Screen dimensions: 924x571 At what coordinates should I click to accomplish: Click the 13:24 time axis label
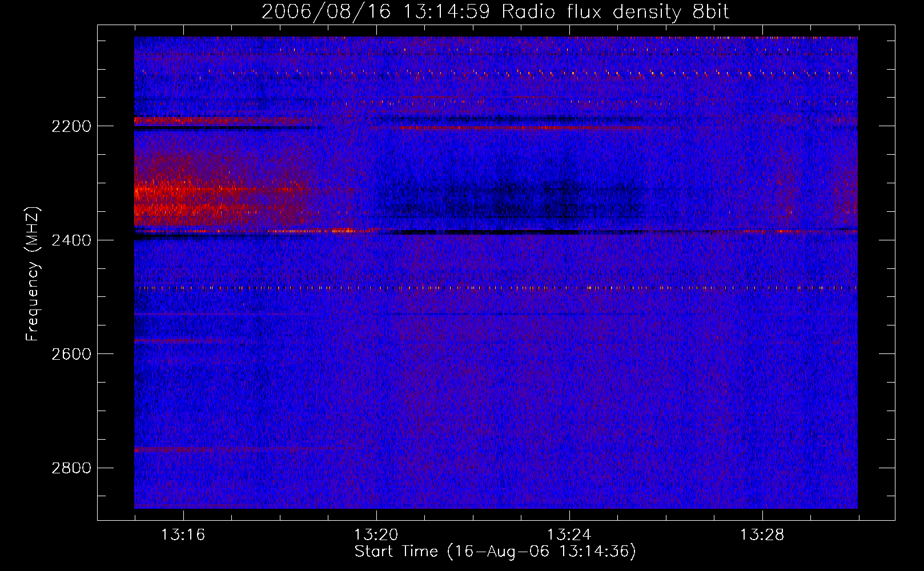pyautogui.click(x=569, y=535)
